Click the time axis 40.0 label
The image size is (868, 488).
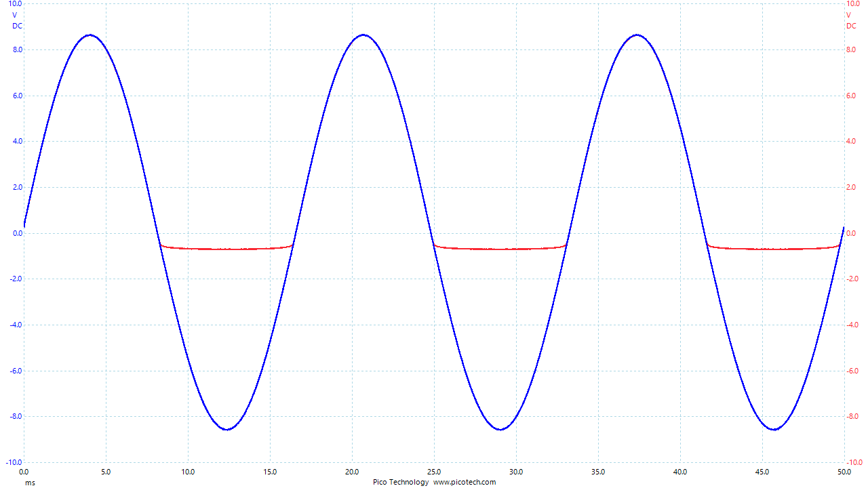tap(680, 472)
